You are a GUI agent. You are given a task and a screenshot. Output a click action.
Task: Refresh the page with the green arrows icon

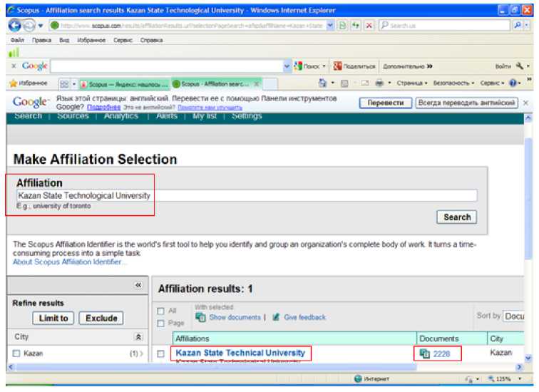(x=356, y=26)
